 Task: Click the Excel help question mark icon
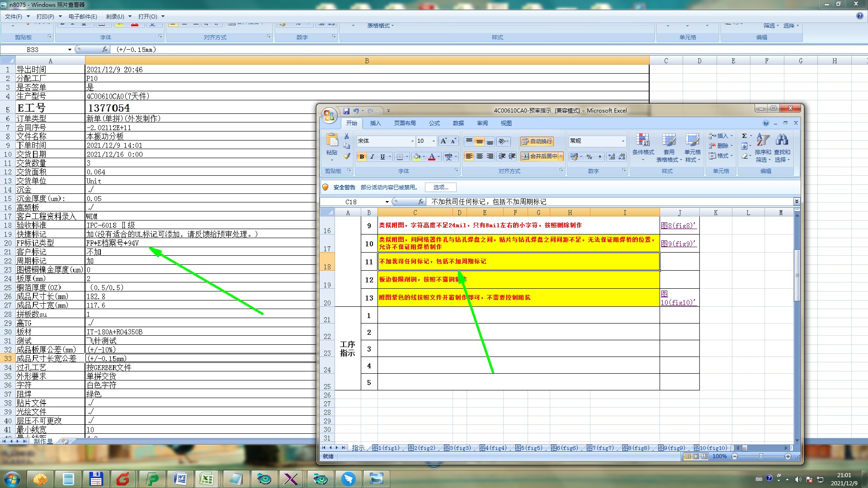tap(766, 123)
